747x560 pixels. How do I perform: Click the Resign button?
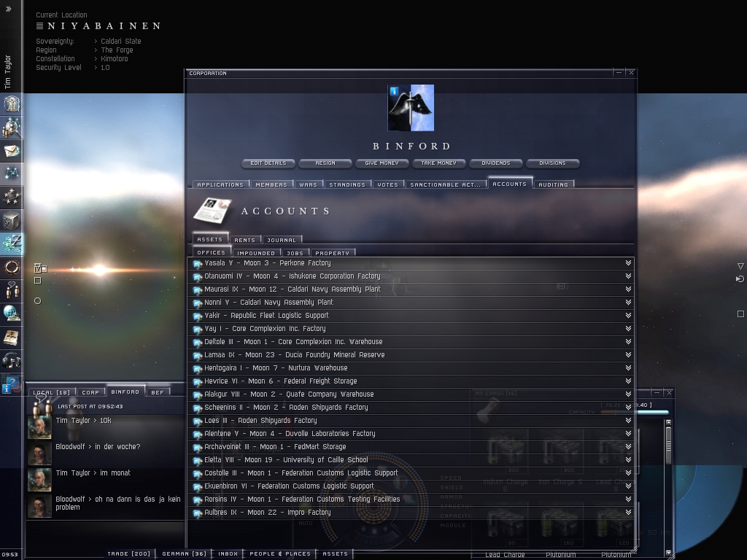click(x=325, y=163)
